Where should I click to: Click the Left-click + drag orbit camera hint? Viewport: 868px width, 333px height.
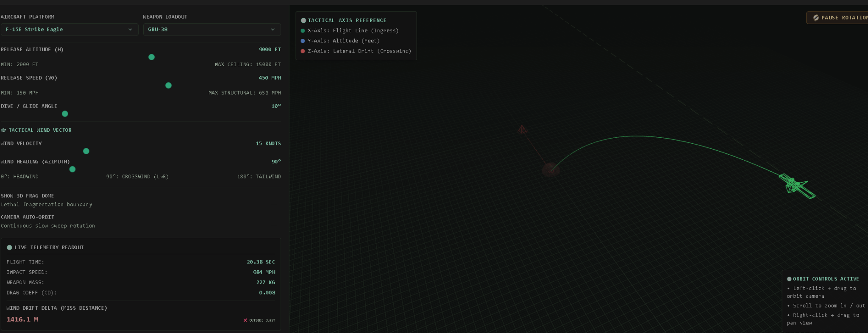tap(821, 292)
